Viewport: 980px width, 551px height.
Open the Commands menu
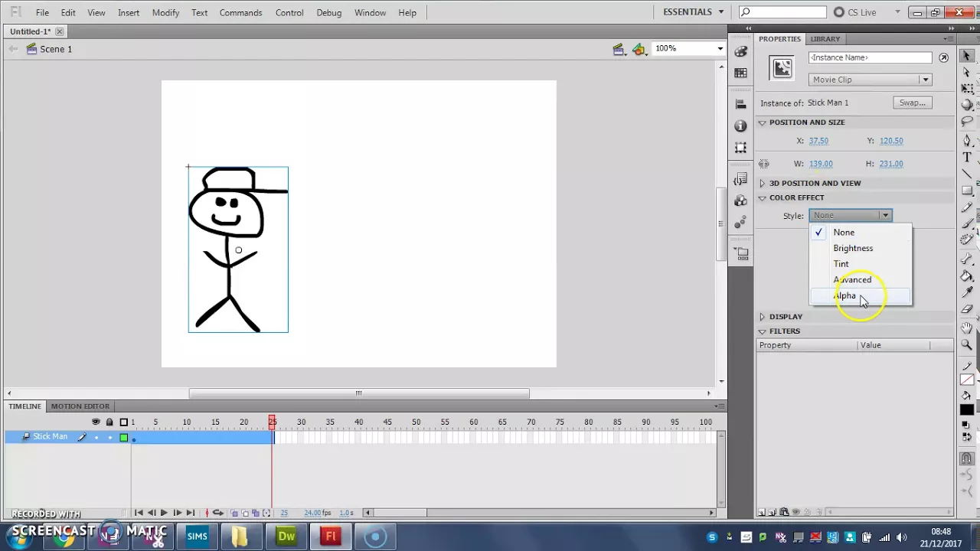(x=240, y=12)
